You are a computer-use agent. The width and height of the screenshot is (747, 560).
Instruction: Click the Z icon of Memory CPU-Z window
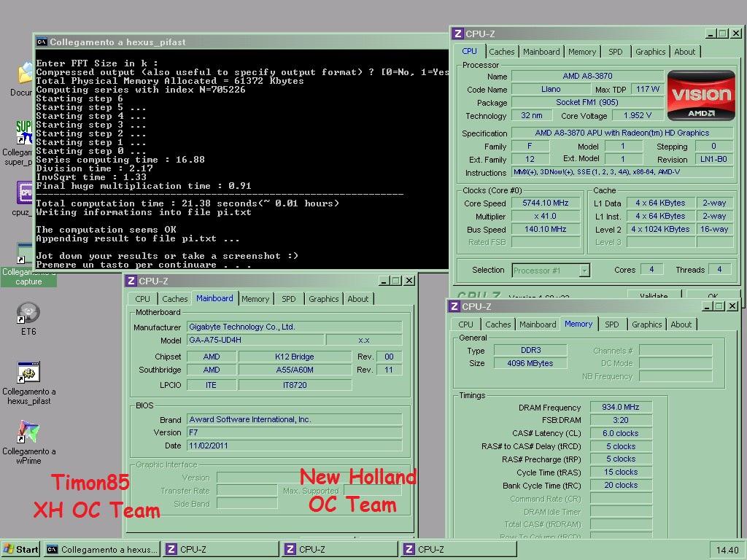coord(454,306)
